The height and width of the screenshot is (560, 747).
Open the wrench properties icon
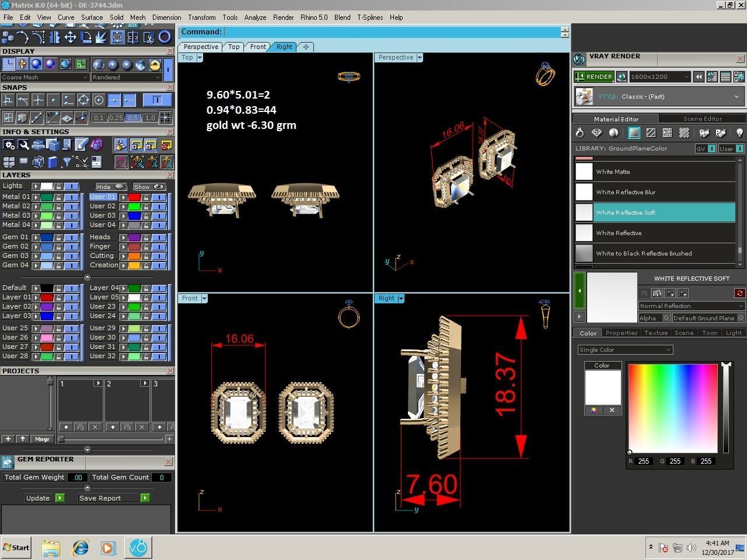[x=23, y=145]
